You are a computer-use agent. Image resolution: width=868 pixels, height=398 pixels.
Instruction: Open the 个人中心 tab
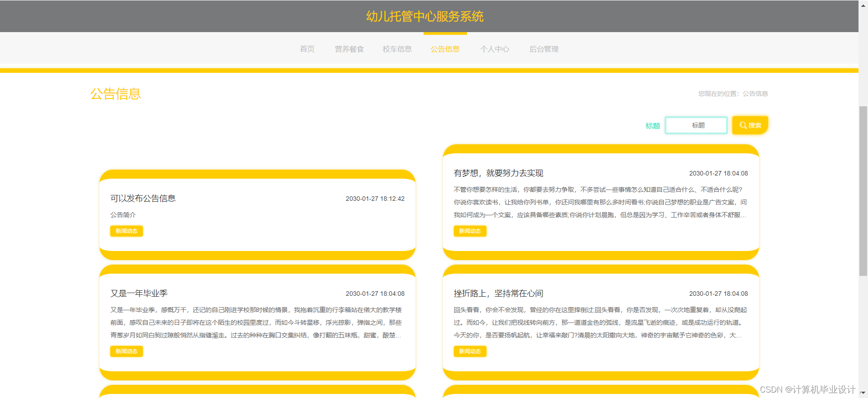pos(495,49)
